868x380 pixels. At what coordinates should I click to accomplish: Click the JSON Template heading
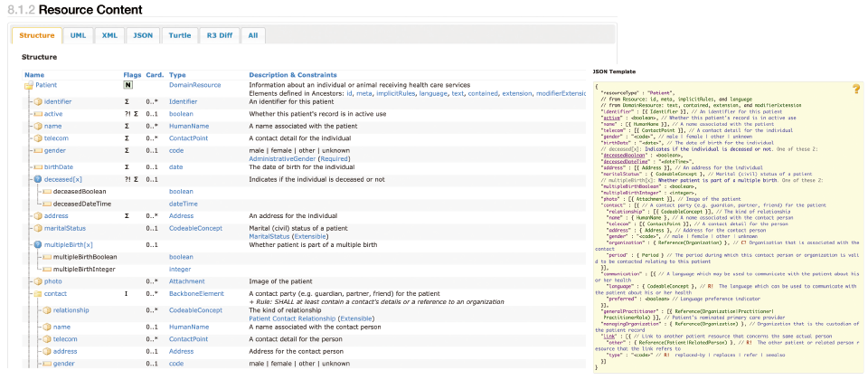[614, 72]
